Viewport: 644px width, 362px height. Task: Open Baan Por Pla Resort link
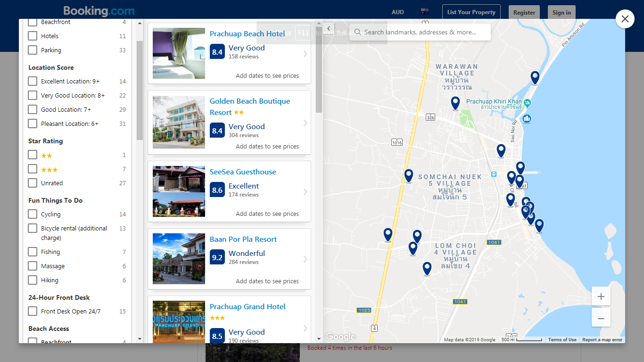coord(243,239)
